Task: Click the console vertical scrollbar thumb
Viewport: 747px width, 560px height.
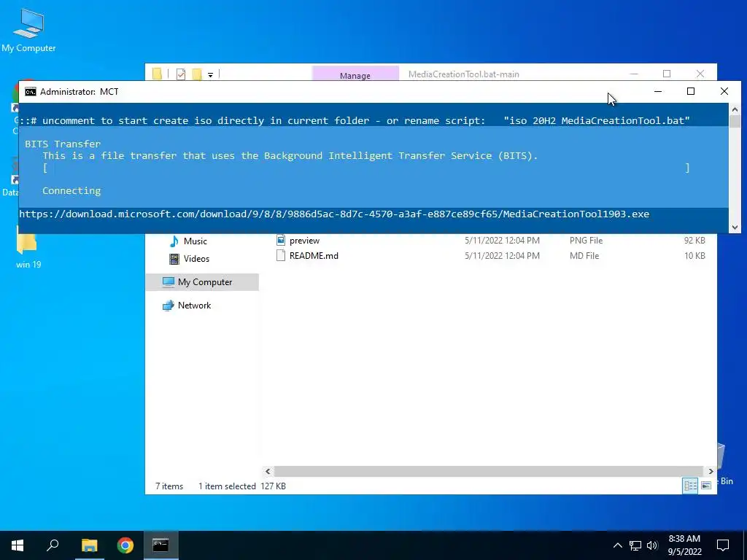Action: (735, 122)
